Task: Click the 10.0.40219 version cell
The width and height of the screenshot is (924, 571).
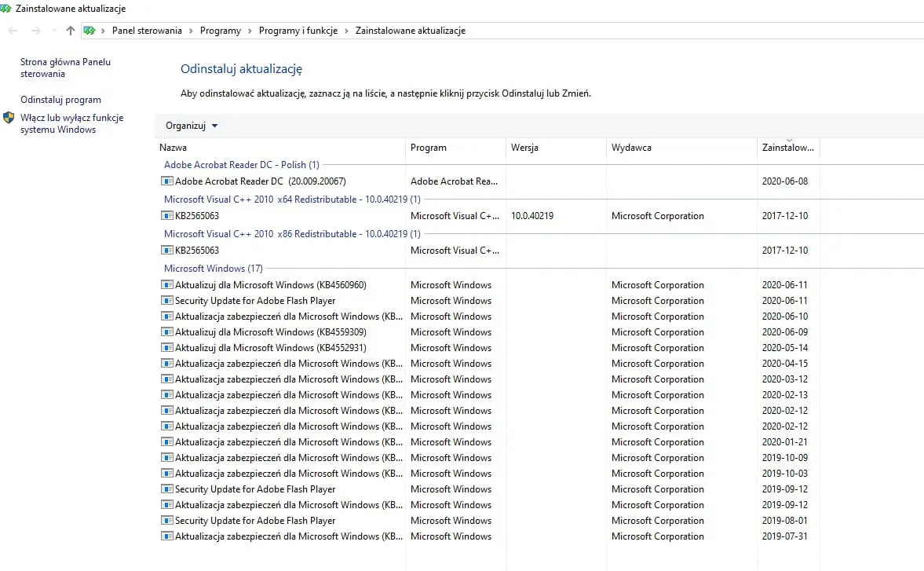Action: [x=532, y=216]
